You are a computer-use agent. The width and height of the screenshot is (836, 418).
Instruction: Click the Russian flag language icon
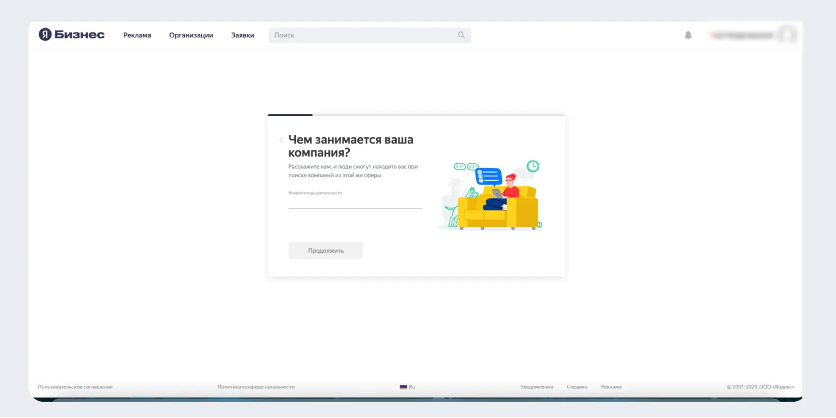pyautogui.click(x=403, y=386)
